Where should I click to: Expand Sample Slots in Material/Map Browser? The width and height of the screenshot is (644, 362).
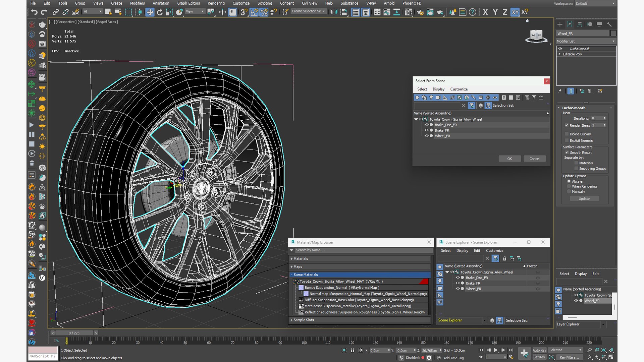(360, 320)
